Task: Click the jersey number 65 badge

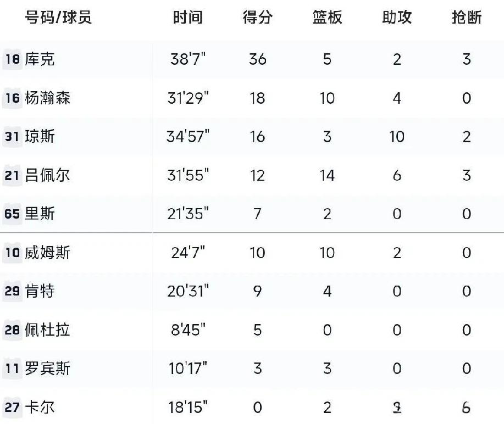Action: click(x=12, y=214)
